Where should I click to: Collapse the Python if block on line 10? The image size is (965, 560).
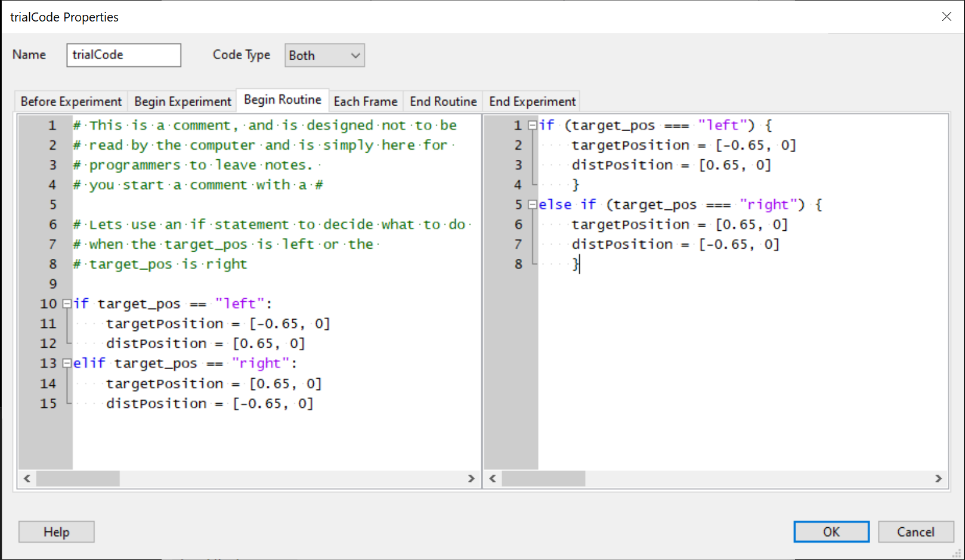click(x=67, y=304)
